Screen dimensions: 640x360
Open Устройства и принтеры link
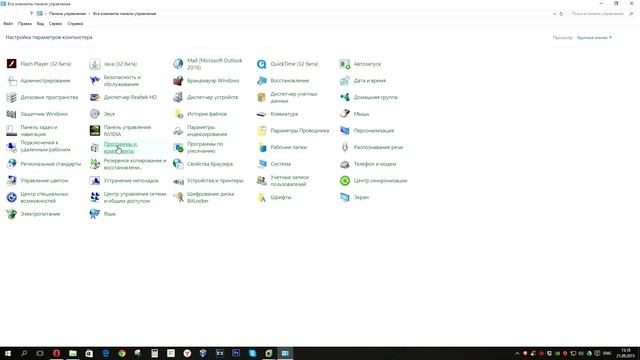[x=215, y=180]
